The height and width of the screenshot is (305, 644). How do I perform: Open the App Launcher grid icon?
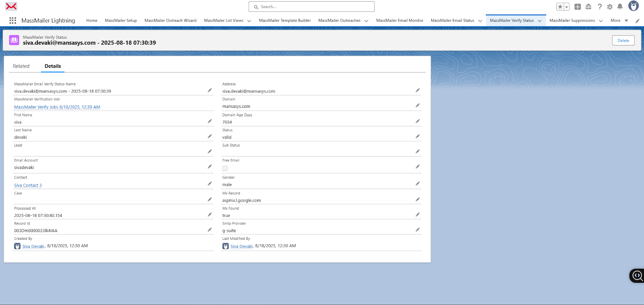click(12, 21)
